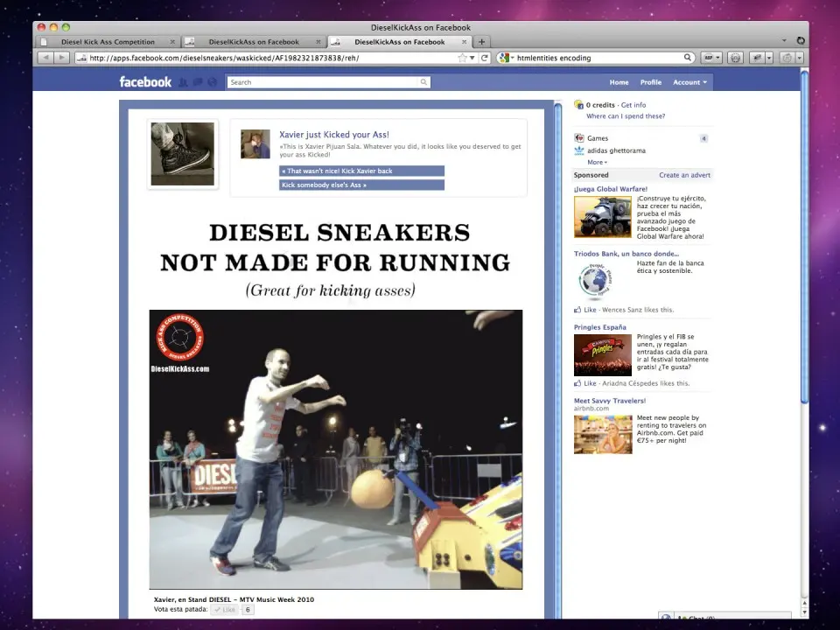Open the adidas ghettorama app link
This screenshot has width=840, height=630.
[x=616, y=150]
